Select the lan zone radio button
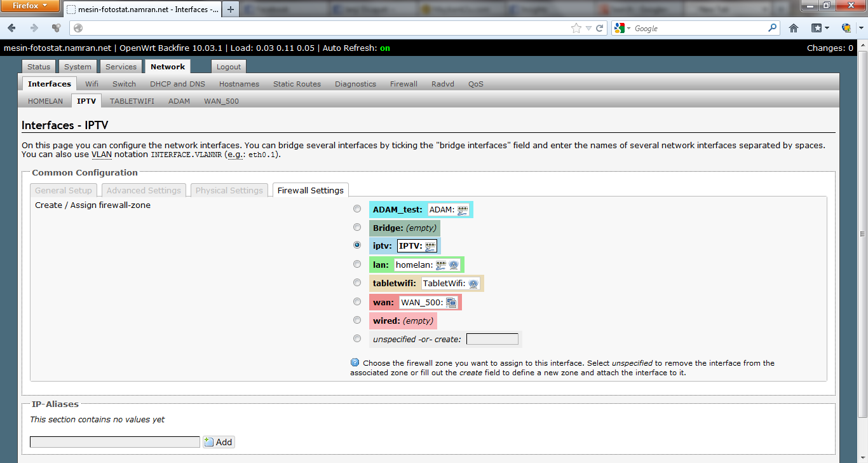The image size is (868, 463). (x=357, y=265)
